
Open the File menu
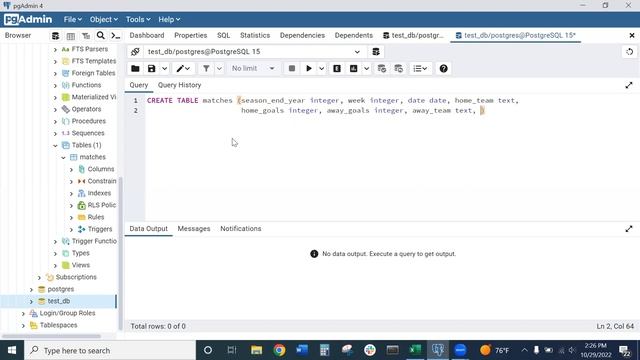(x=73, y=19)
